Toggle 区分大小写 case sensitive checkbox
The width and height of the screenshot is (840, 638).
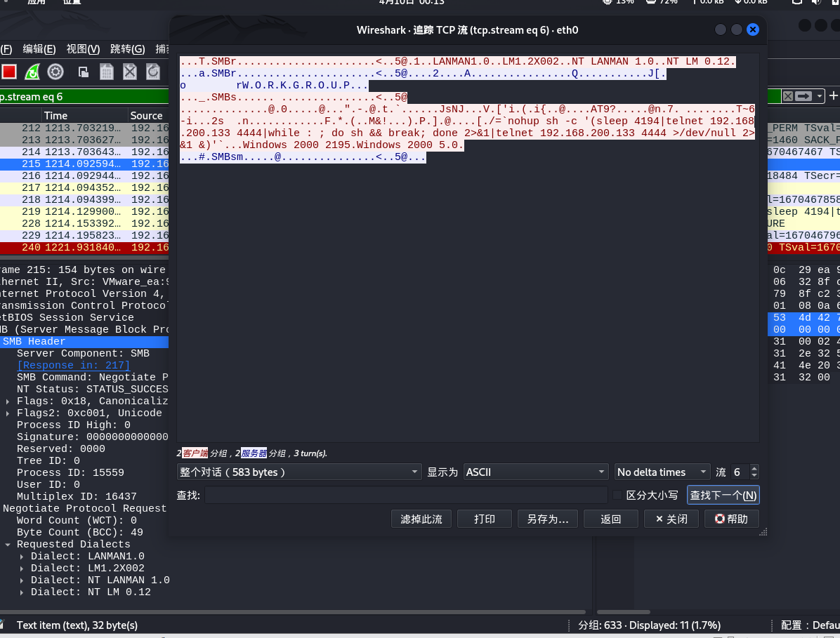point(617,495)
